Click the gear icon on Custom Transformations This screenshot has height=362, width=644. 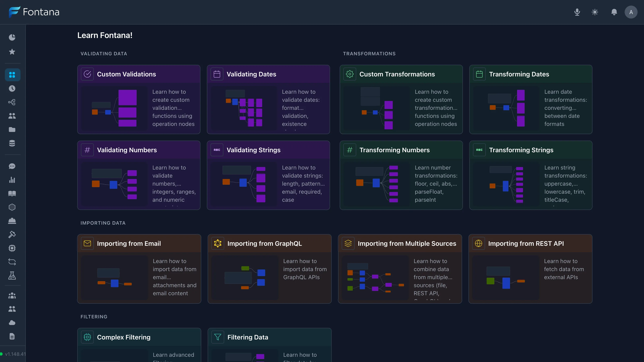[350, 74]
